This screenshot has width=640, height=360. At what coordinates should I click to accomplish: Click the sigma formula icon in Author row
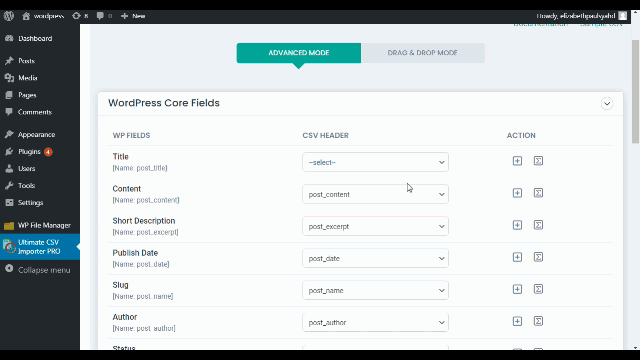(538, 321)
